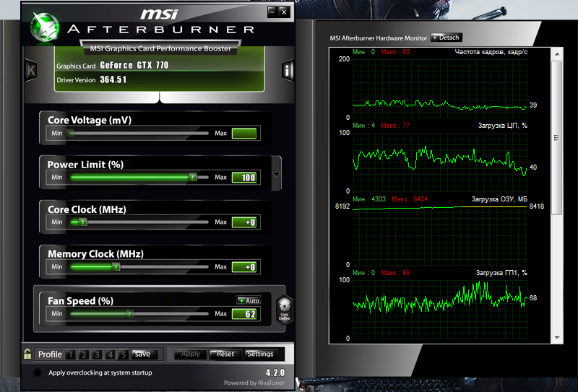Click the GeForce GTX 770 card name
This screenshot has width=578, height=392.
(x=134, y=65)
